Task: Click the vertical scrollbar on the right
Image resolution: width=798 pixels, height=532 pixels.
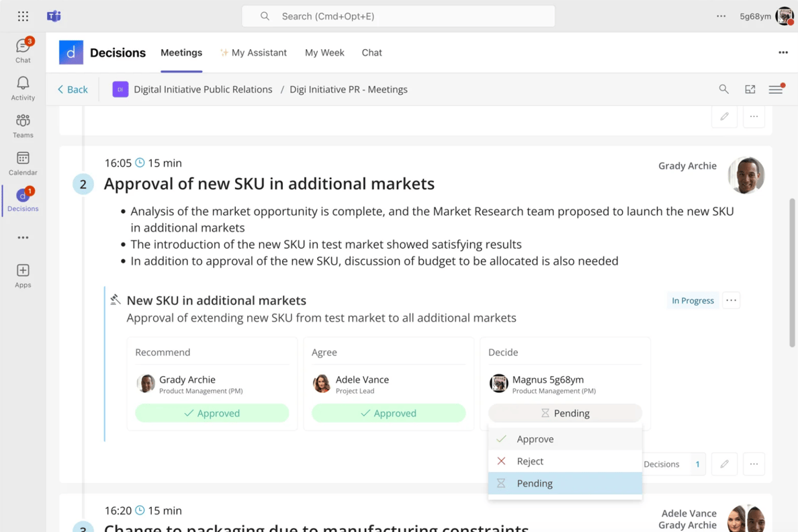Action: pos(792,272)
